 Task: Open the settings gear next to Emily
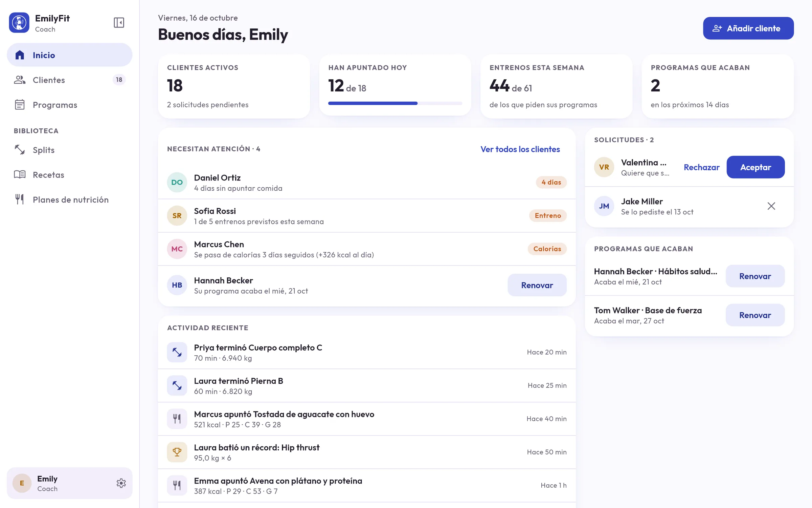coord(121,483)
